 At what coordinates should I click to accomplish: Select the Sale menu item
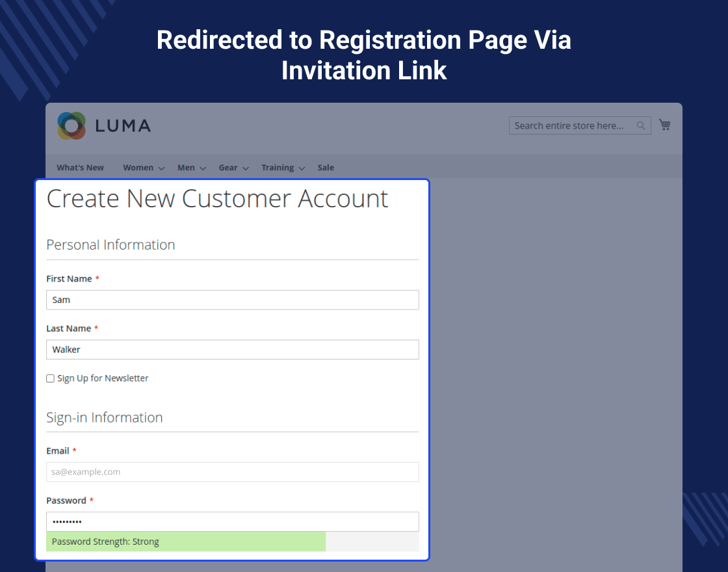pos(326,167)
